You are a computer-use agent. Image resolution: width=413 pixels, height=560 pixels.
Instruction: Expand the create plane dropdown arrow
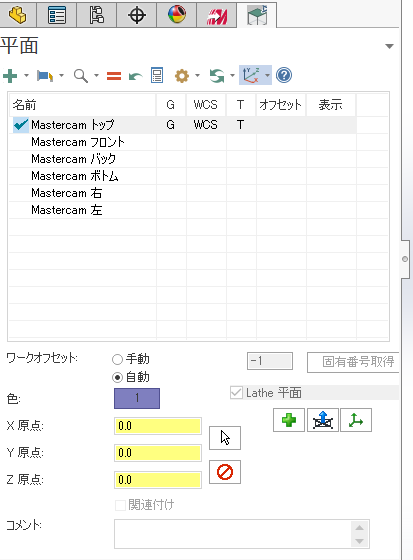tap(26, 75)
